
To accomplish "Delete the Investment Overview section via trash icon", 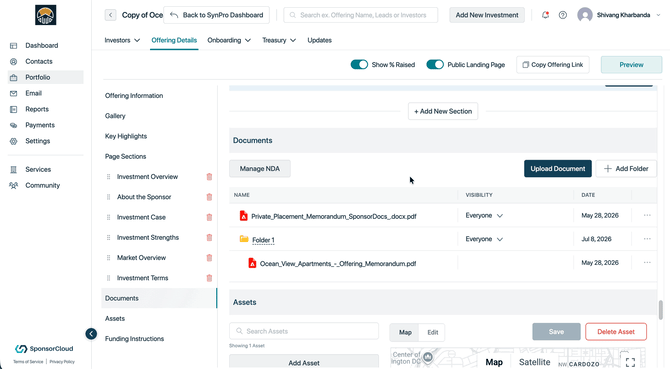I will coord(209,177).
